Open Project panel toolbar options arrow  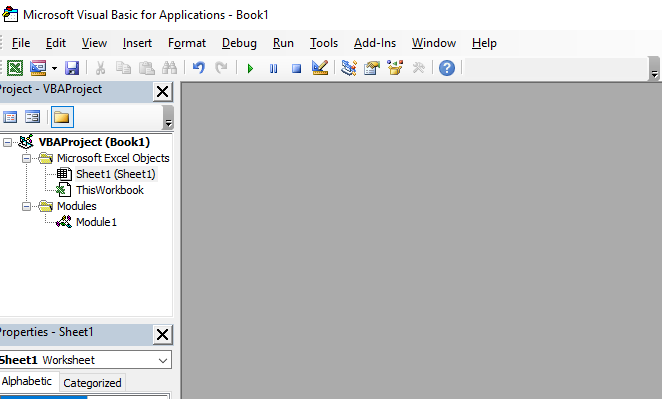tap(168, 117)
